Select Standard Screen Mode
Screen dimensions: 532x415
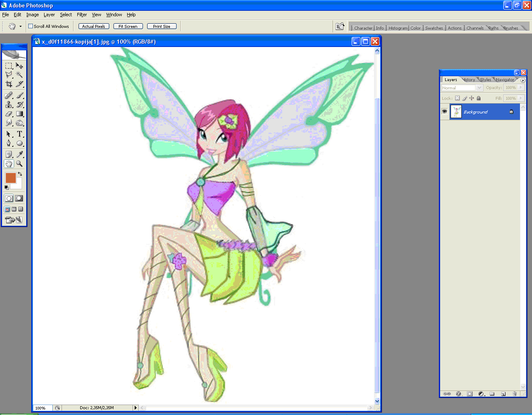click(x=7, y=209)
